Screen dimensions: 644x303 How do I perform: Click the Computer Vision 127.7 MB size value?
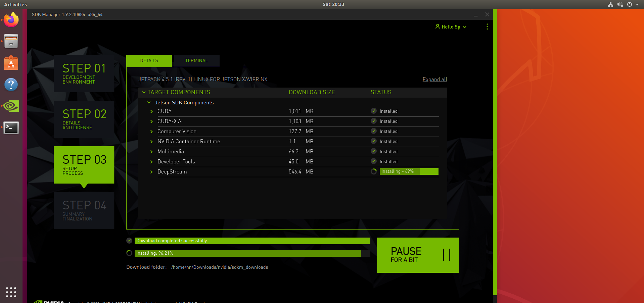[x=301, y=132]
